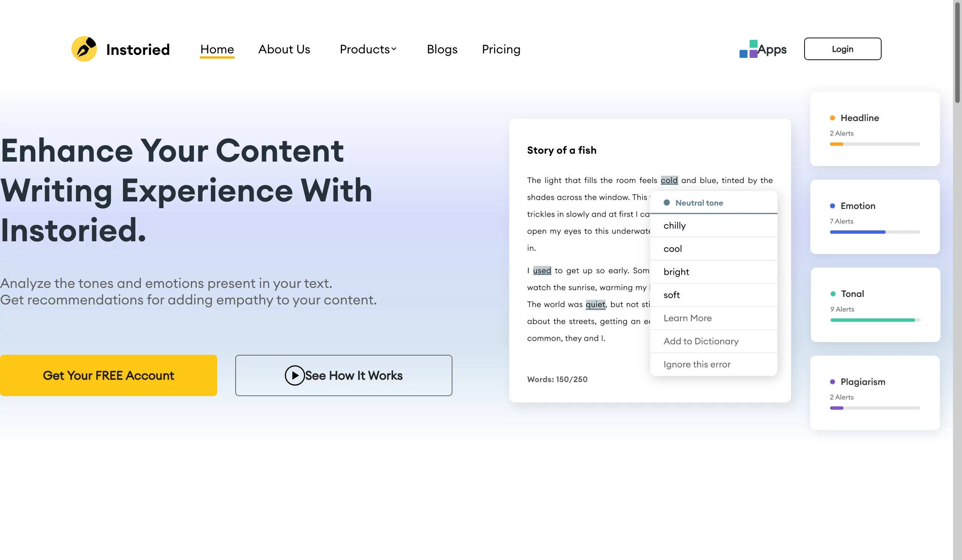The height and width of the screenshot is (560, 962).
Task: Select the 'cool' word suggestion option
Action: (x=673, y=248)
